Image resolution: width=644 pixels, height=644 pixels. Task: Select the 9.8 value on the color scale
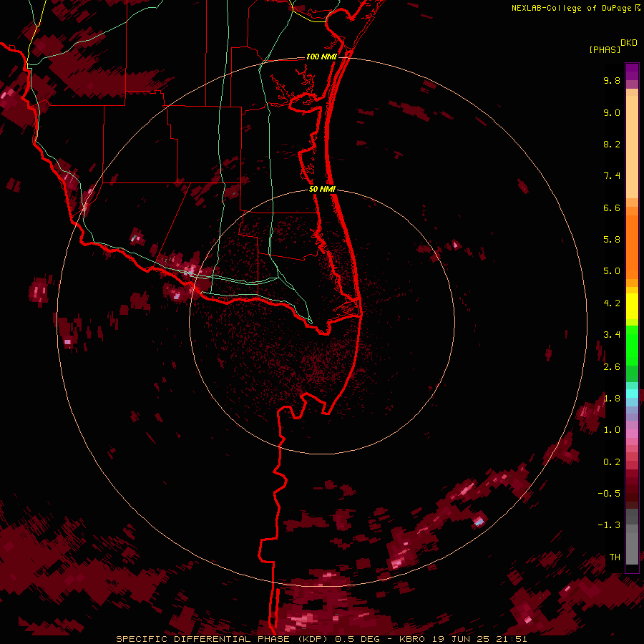pyautogui.click(x=612, y=80)
